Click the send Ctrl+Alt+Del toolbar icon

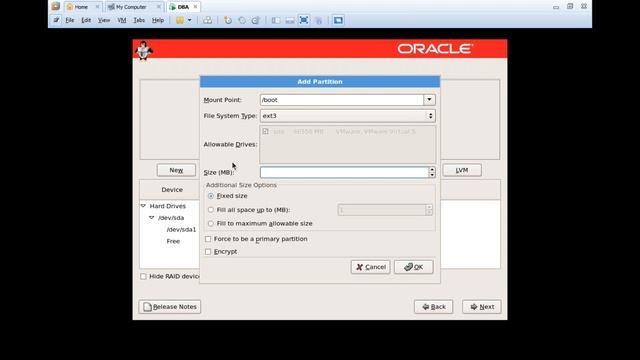click(x=207, y=20)
